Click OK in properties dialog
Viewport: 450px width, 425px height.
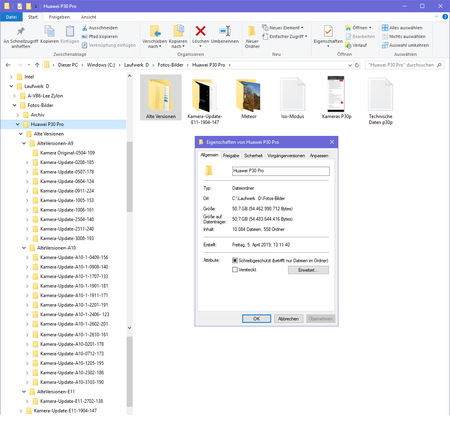[256, 319]
